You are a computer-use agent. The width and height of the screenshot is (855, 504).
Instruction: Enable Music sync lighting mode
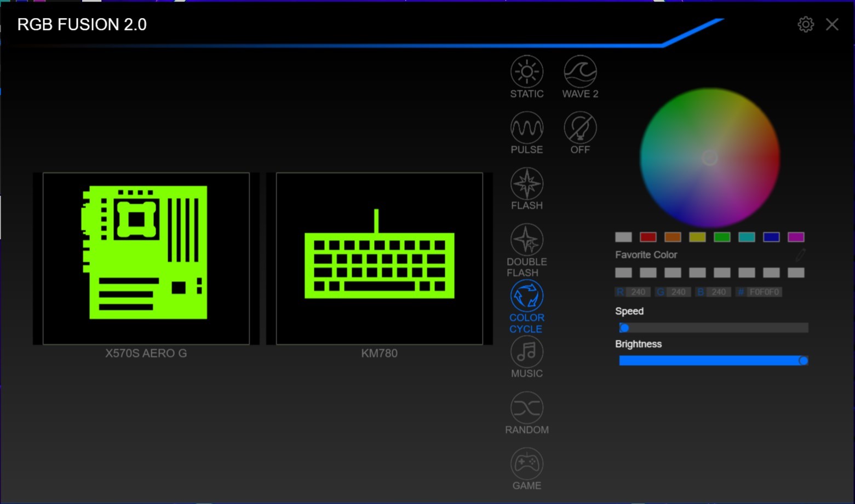[x=527, y=357]
